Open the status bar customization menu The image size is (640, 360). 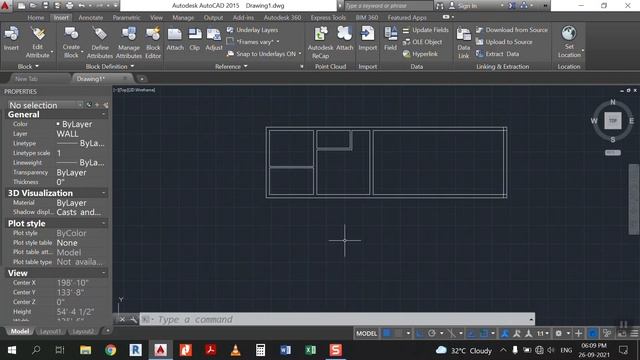coord(634,333)
